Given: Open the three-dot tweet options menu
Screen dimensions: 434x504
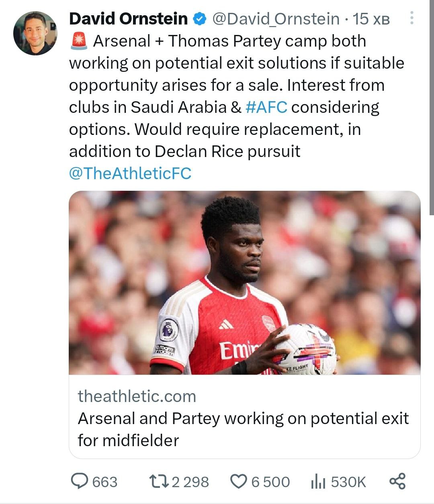Looking at the screenshot, I should tap(411, 18).
